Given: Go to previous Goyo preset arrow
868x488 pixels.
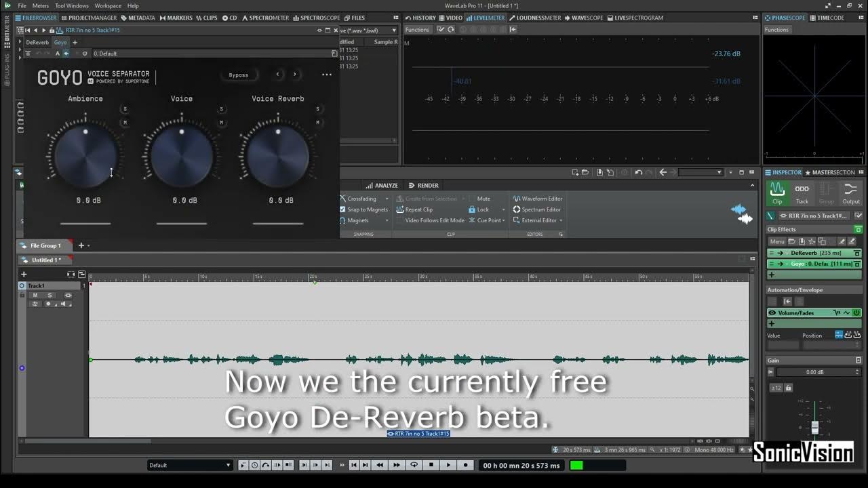Looking at the screenshot, I should pyautogui.click(x=277, y=75).
